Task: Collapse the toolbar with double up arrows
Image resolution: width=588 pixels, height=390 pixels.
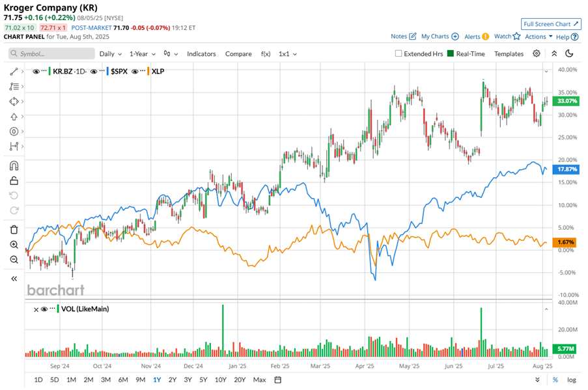Action: pos(554,53)
